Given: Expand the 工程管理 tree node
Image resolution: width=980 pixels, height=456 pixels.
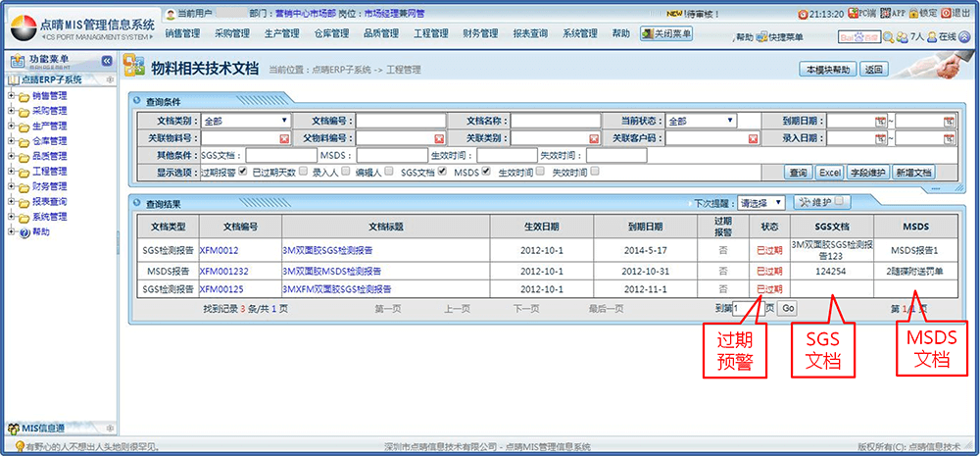Looking at the screenshot, I should tap(11, 172).
